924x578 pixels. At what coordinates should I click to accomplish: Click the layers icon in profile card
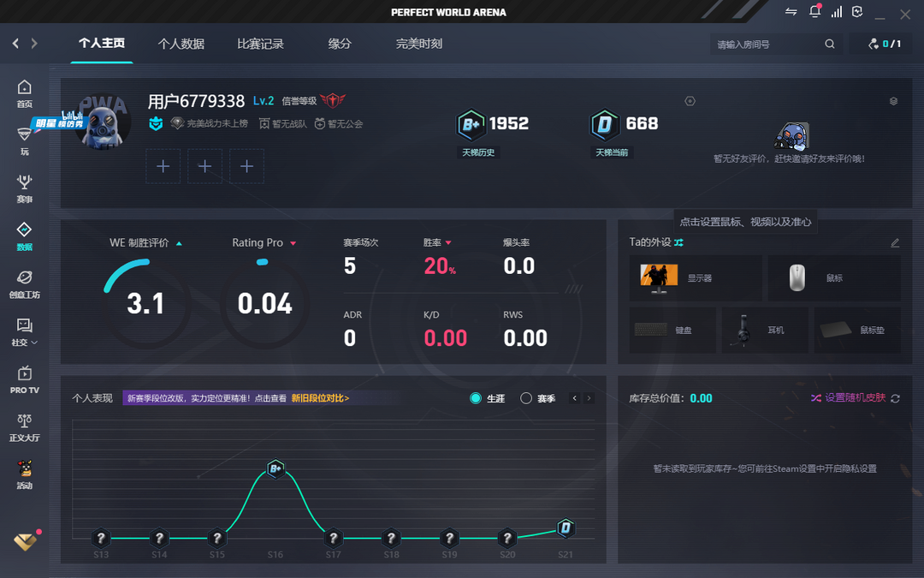click(x=893, y=101)
